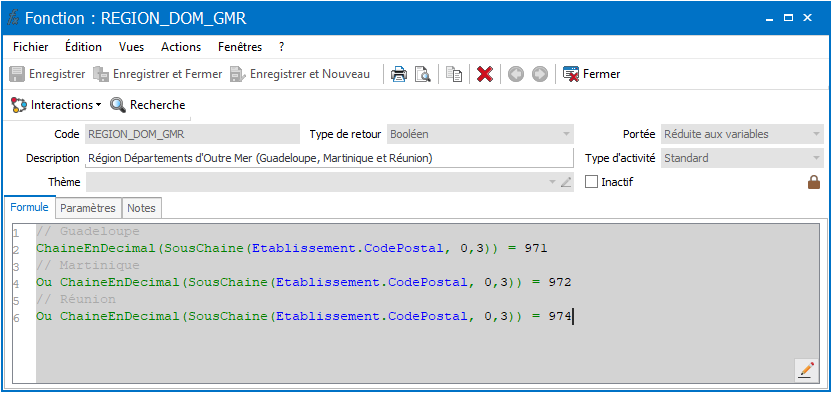This screenshot has height=393, width=832.
Task: Click the Enregistrer save button
Action: click(x=47, y=74)
